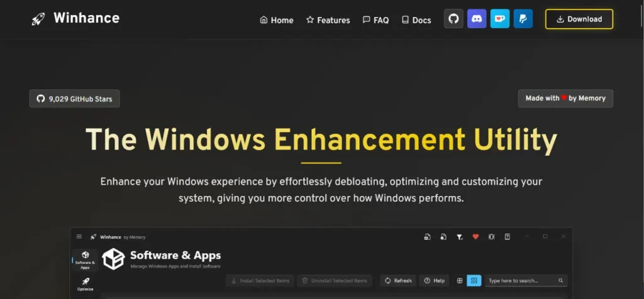
Task: Open the Ko-fi coffee cup icon
Action: [x=500, y=19]
